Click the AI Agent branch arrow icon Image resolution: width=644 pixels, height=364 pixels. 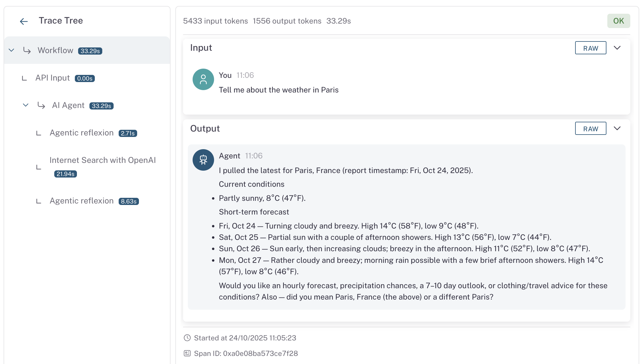click(x=41, y=105)
